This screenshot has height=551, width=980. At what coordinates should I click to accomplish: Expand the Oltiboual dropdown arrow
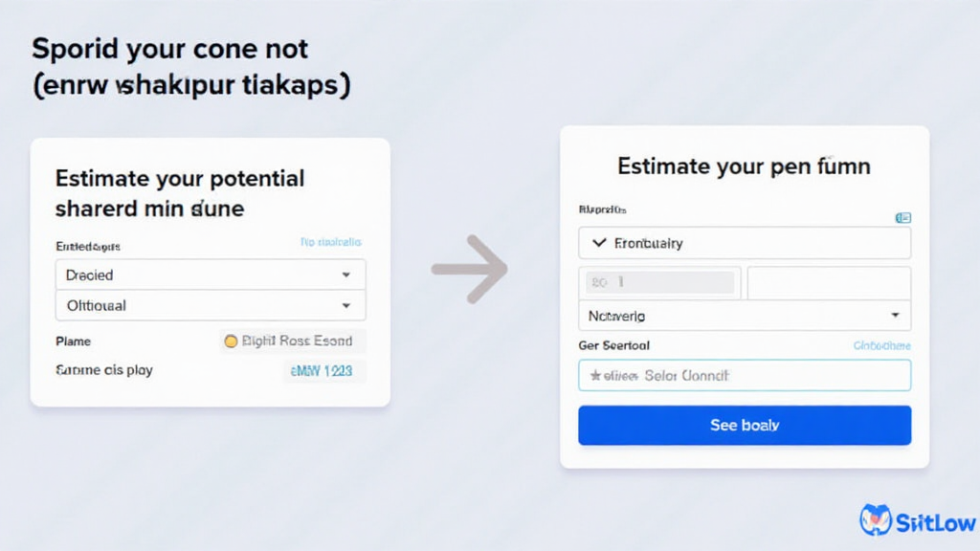click(x=345, y=306)
